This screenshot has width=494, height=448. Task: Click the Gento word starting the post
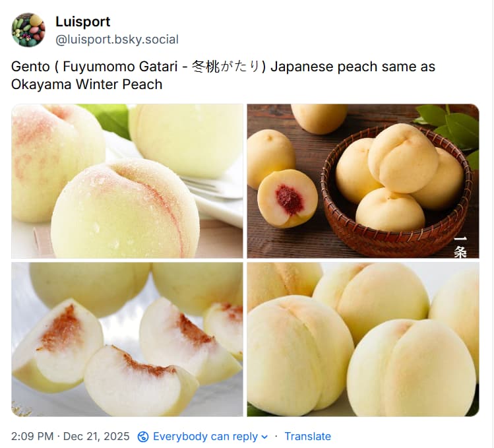click(30, 67)
